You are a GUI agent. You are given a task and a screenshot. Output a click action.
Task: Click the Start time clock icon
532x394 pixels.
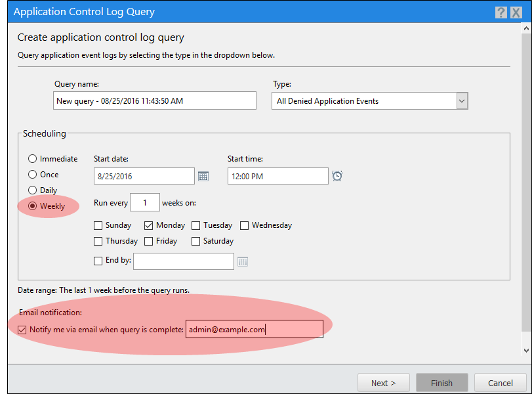click(x=337, y=176)
